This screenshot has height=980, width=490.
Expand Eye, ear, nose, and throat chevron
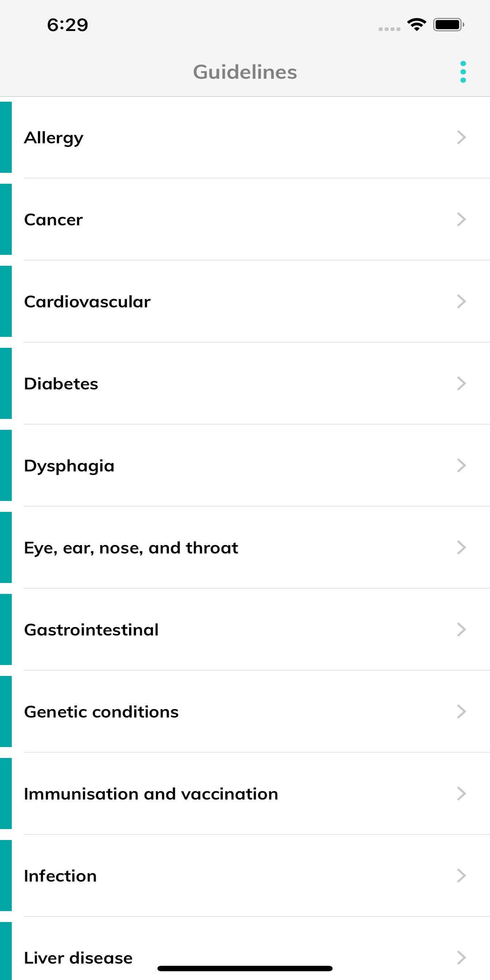(x=461, y=548)
